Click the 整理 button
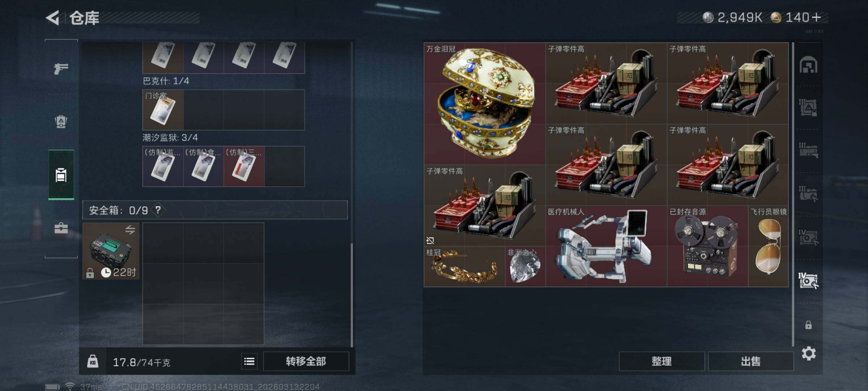This screenshot has height=391, width=868. pos(661,361)
